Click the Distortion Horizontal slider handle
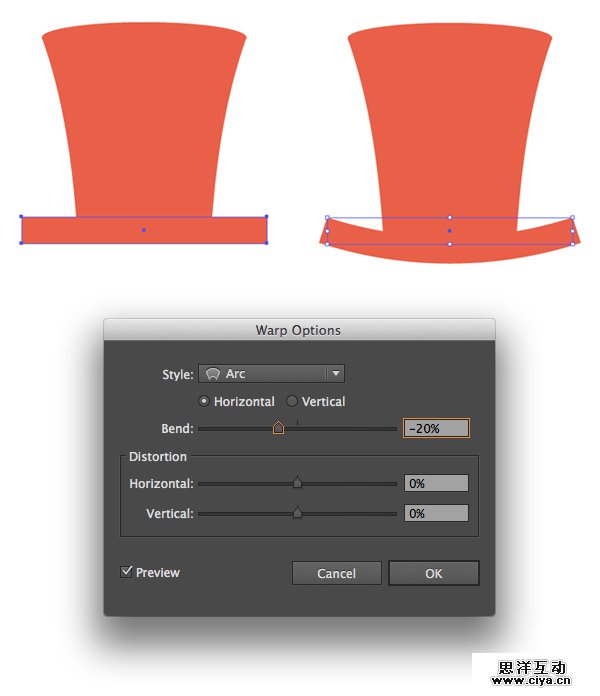Screen dimensions: 600x696 pos(297,483)
